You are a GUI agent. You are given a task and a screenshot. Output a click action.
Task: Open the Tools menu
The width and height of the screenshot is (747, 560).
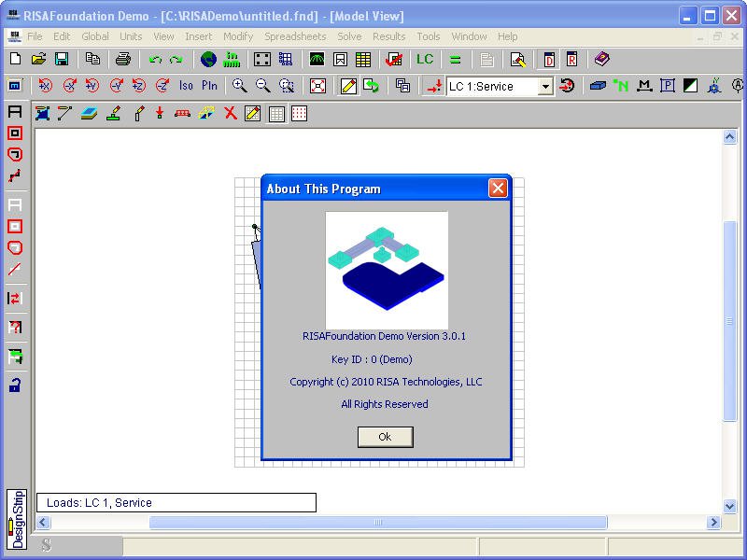tap(429, 36)
